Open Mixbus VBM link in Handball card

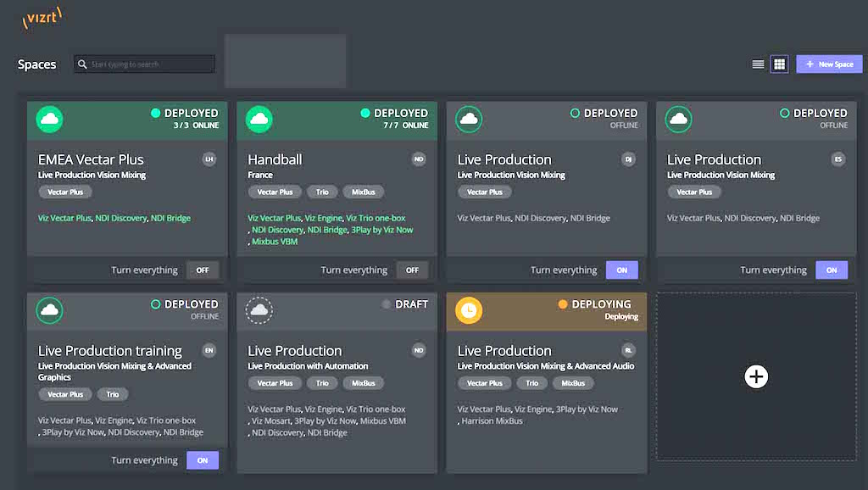click(275, 242)
